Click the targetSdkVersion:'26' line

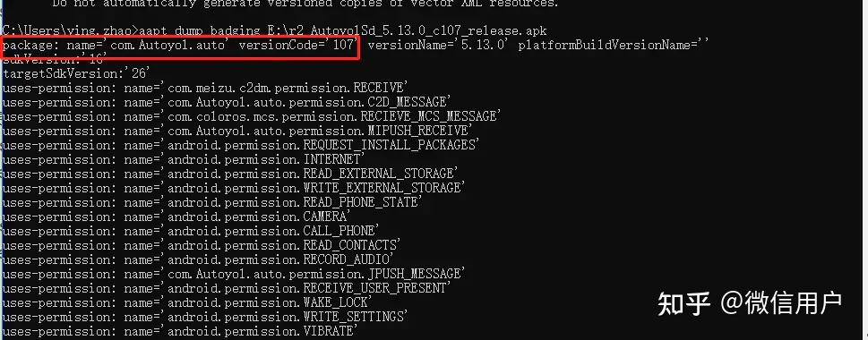76,73
